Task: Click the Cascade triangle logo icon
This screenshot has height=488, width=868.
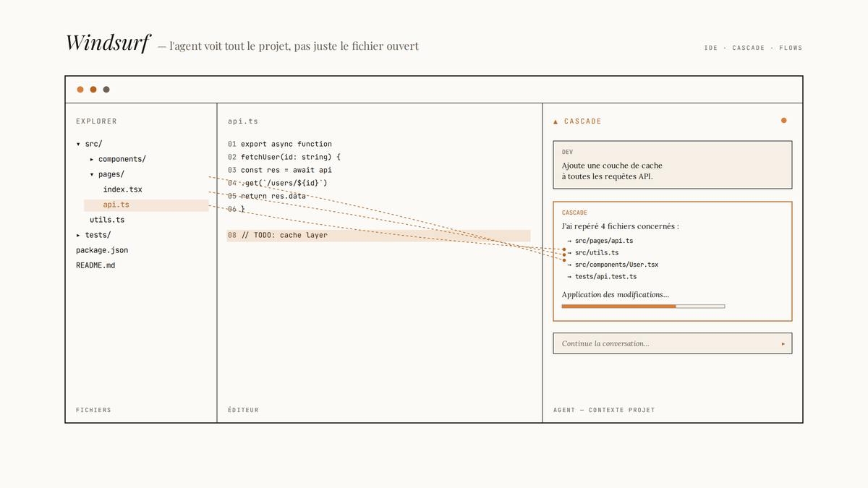Action: [556, 121]
